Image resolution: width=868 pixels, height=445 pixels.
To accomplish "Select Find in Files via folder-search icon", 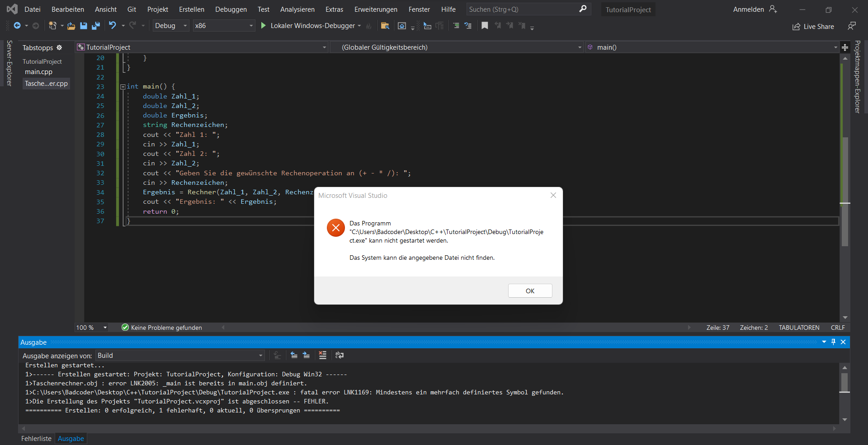I will (385, 26).
